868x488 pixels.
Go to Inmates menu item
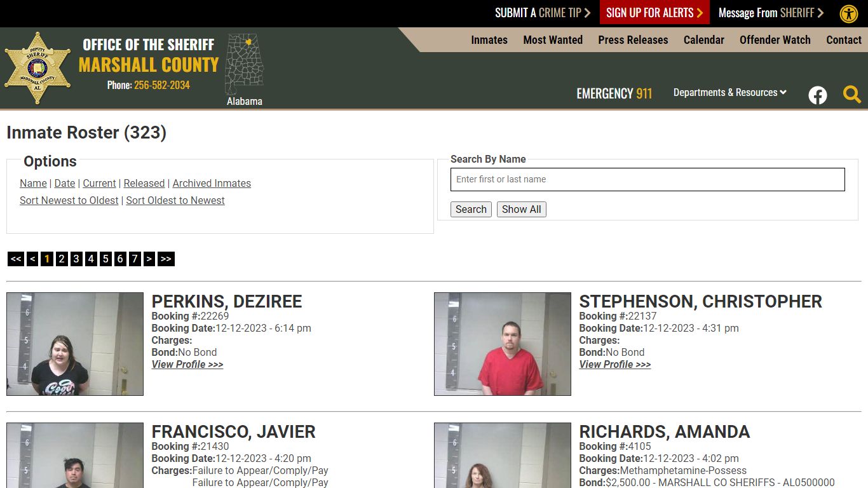click(x=489, y=39)
